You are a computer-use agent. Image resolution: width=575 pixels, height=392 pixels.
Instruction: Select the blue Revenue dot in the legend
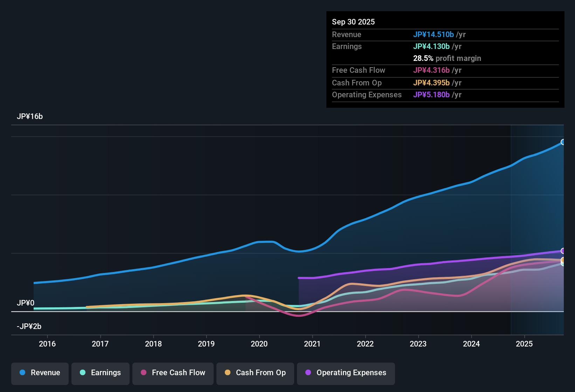22,373
